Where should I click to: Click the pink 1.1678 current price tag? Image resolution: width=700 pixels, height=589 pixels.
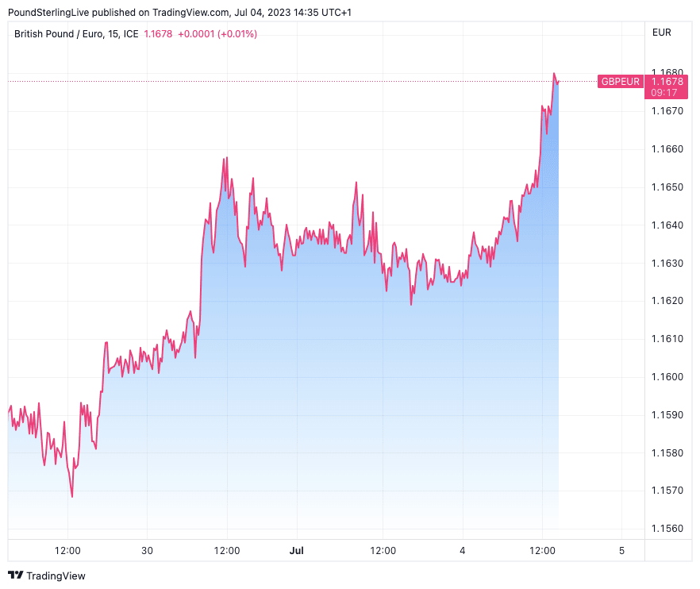667,81
